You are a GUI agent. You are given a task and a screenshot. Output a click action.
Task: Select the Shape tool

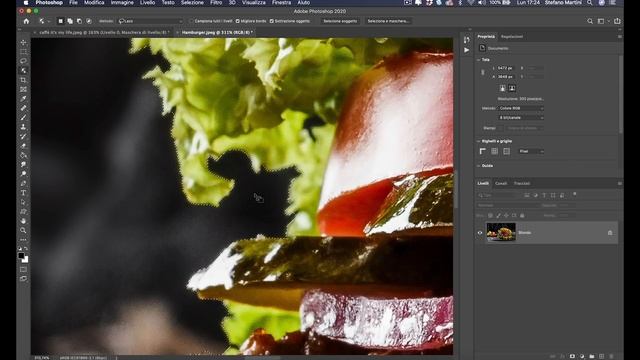23,211
